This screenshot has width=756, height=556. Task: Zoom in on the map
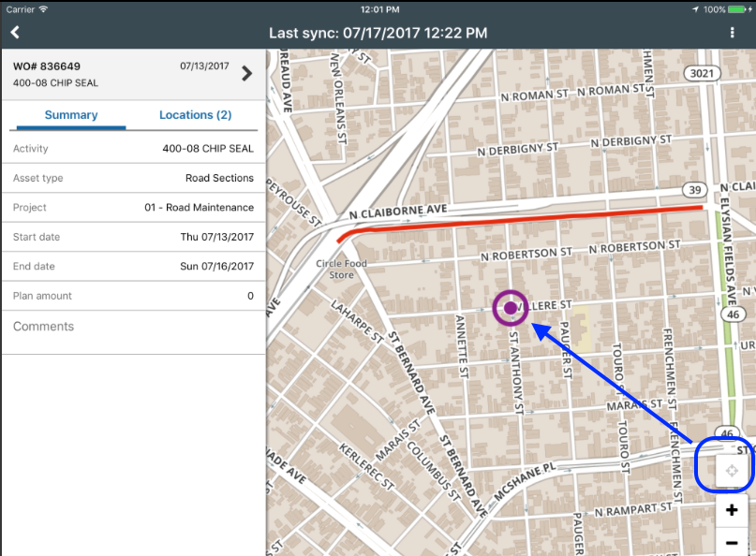(732, 510)
